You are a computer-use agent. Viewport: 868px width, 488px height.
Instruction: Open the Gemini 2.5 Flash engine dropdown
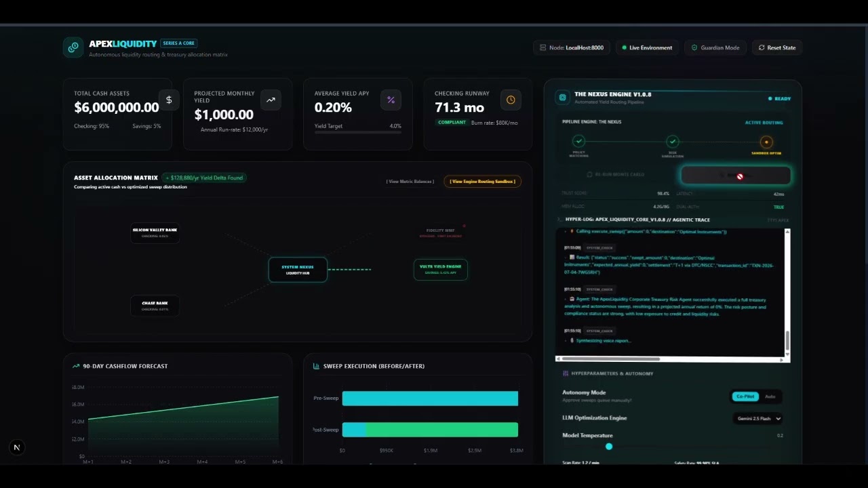pyautogui.click(x=759, y=419)
